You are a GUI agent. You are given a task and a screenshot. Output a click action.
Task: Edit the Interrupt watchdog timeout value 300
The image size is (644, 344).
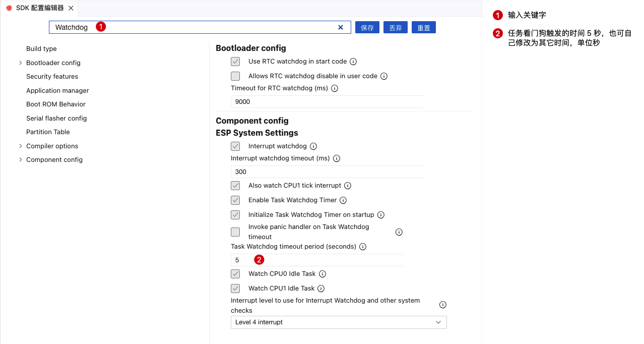click(x=327, y=171)
